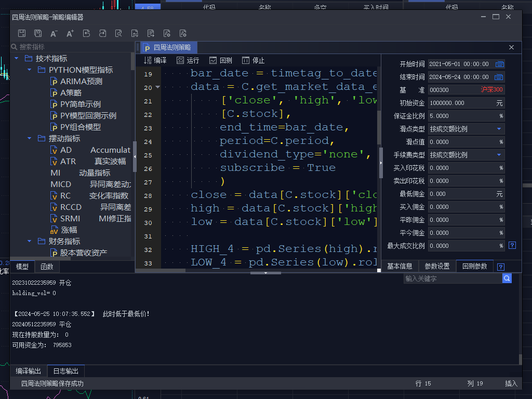Switch to the 编译输出 tab
532x399 pixels.
(29, 371)
